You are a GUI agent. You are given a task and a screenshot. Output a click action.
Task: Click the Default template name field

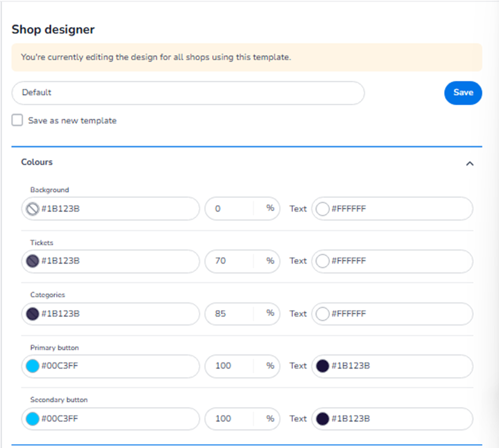point(188,93)
